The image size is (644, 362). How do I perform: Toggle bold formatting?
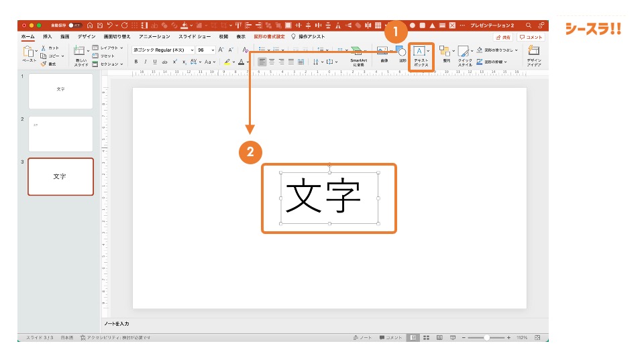pos(136,62)
